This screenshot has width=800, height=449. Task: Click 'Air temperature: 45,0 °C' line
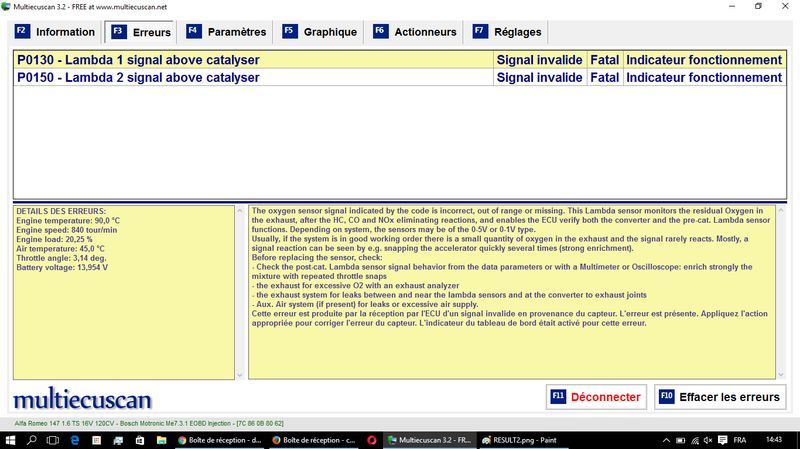[x=60, y=248]
